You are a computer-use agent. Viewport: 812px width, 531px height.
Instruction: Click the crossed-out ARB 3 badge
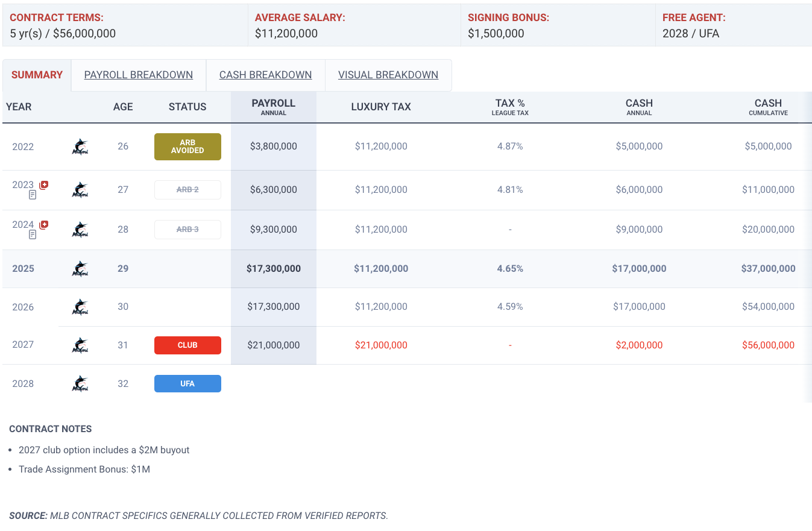[x=187, y=230]
